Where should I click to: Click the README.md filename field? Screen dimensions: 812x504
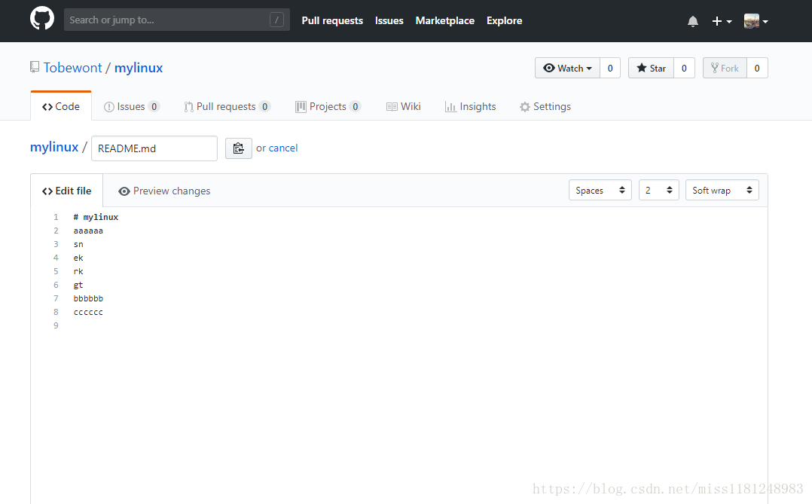click(154, 148)
